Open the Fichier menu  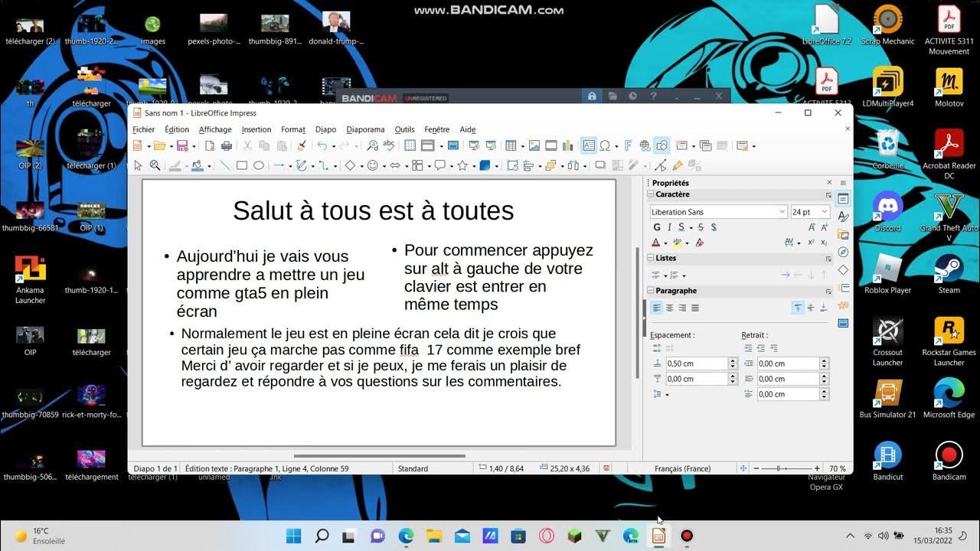[x=143, y=129]
